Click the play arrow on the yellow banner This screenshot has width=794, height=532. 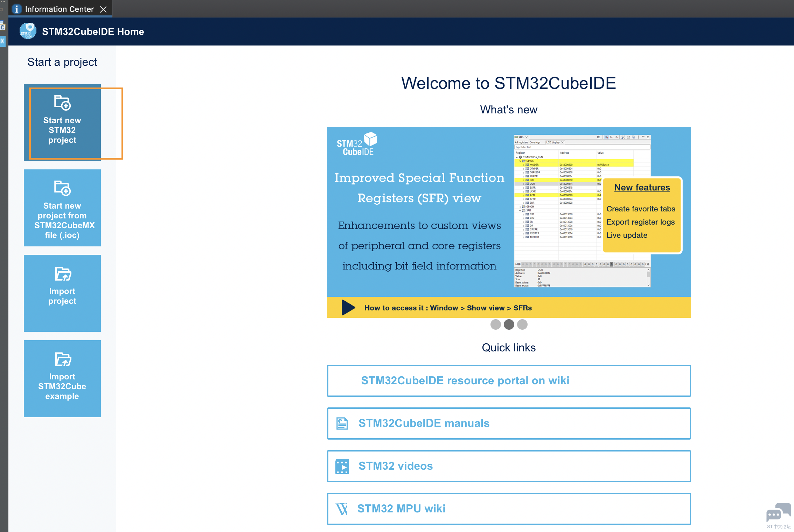pyautogui.click(x=348, y=308)
